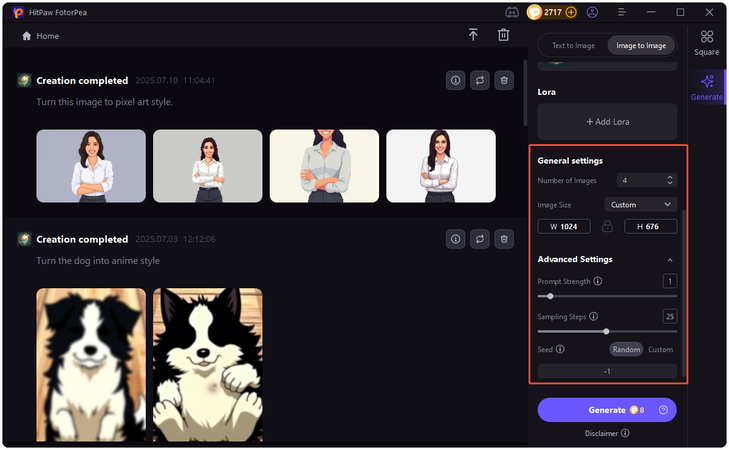Open second pixel art thumbnail with gray background
The image size is (729, 450).
tap(208, 166)
